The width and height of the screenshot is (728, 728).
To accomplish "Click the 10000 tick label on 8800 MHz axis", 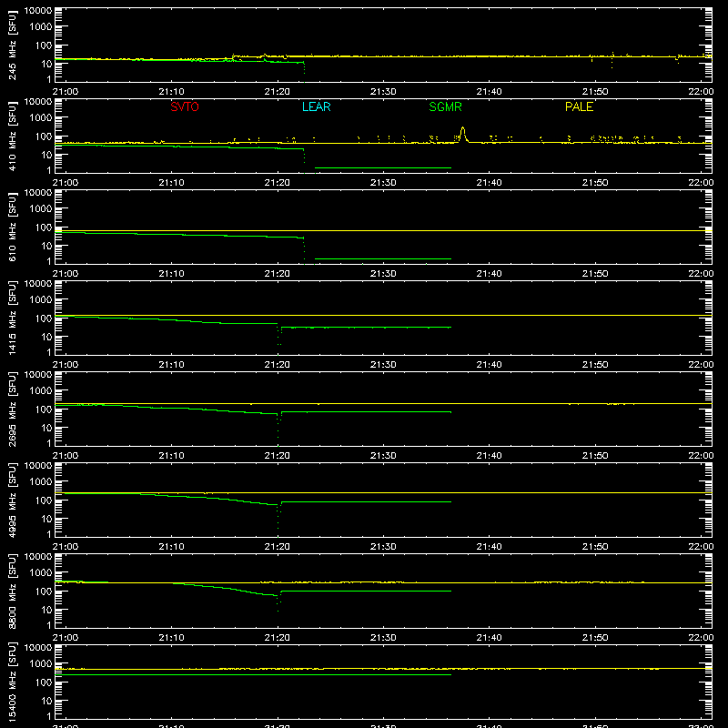I will coord(38,557).
